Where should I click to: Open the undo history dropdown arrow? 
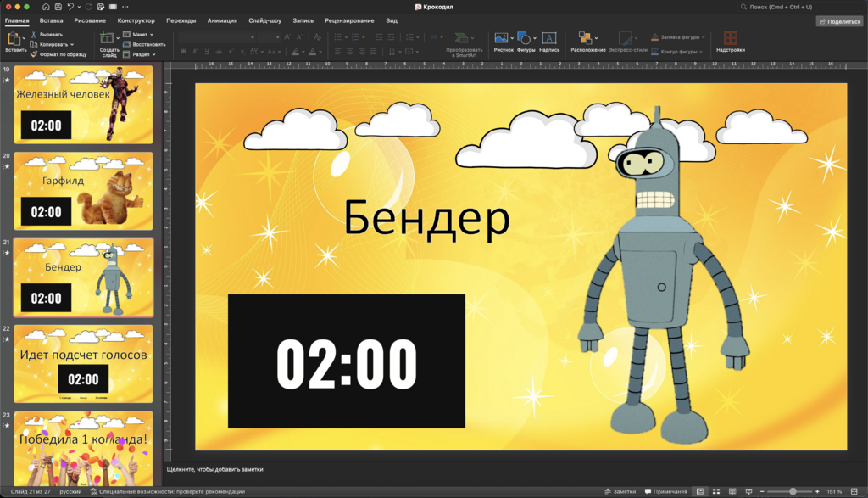pyautogui.click(x=79, y=7)
